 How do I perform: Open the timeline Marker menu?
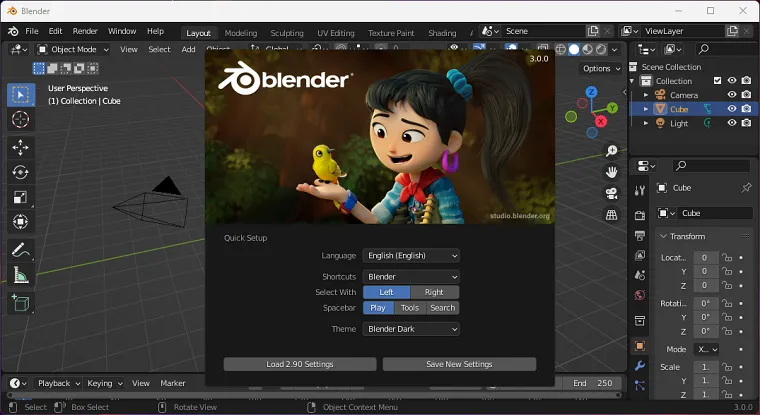click(x=173, y=383)
